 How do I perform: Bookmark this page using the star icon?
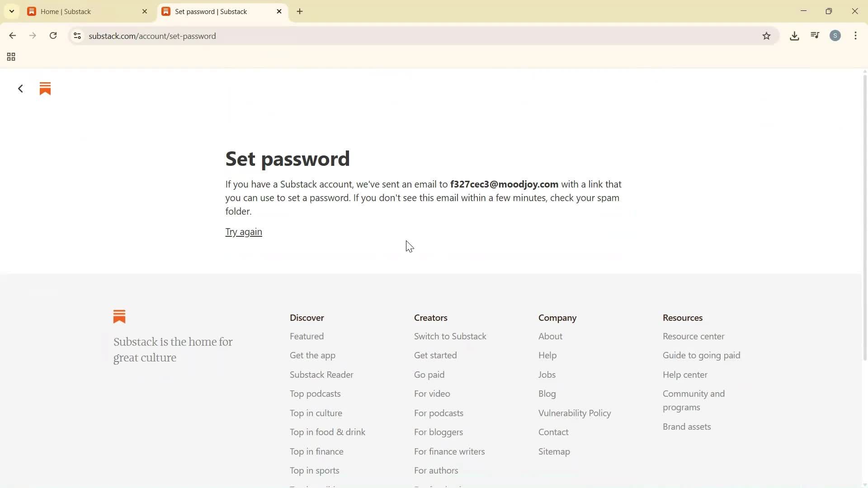[767, 36]
